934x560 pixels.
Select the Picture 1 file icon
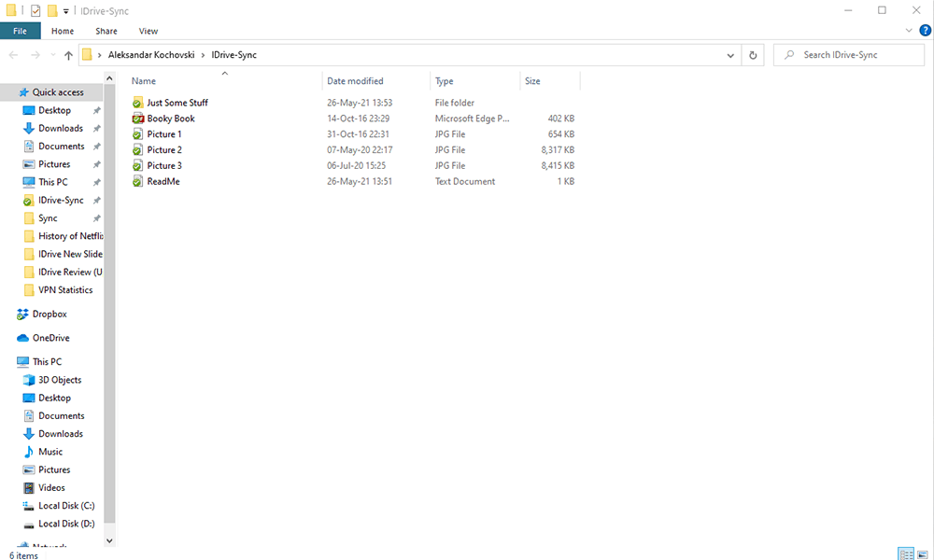(x=137, y=134)
